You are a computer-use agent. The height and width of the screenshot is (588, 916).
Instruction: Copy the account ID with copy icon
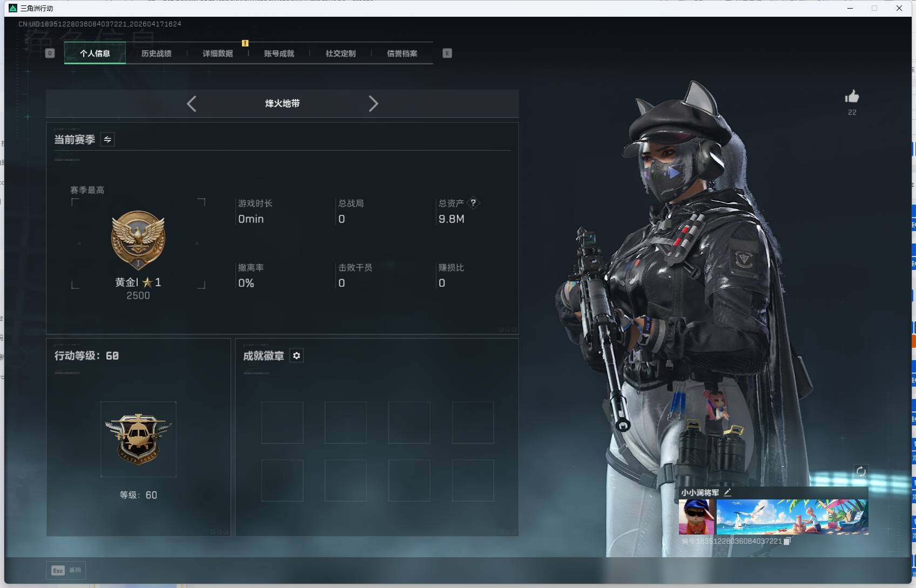tap(787, 540)
